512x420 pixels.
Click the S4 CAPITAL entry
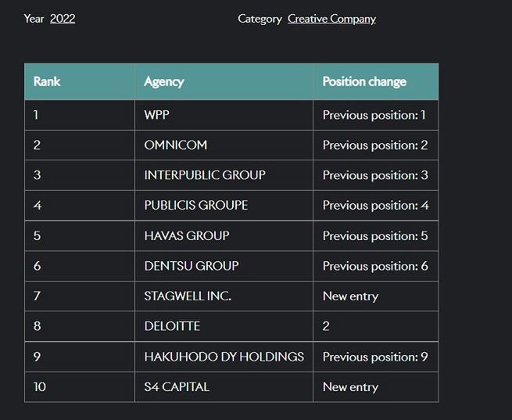[x=177, y=387]
